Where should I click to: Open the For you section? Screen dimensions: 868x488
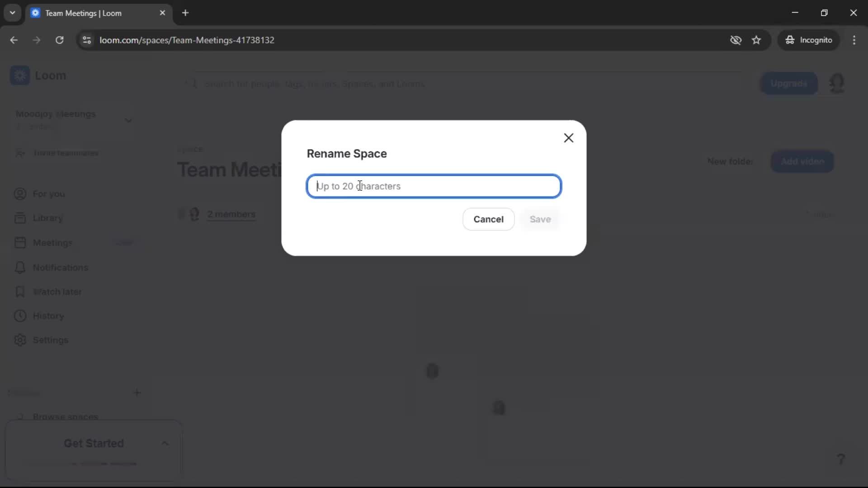click(x=48, y=194)
